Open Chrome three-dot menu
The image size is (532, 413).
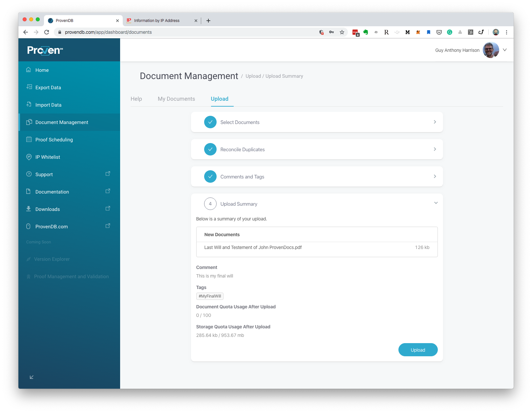coord(506,32)
